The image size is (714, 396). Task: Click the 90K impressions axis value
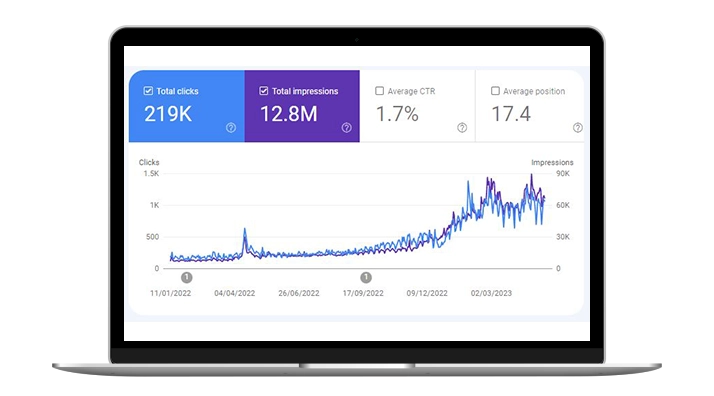tap(563, 173)
